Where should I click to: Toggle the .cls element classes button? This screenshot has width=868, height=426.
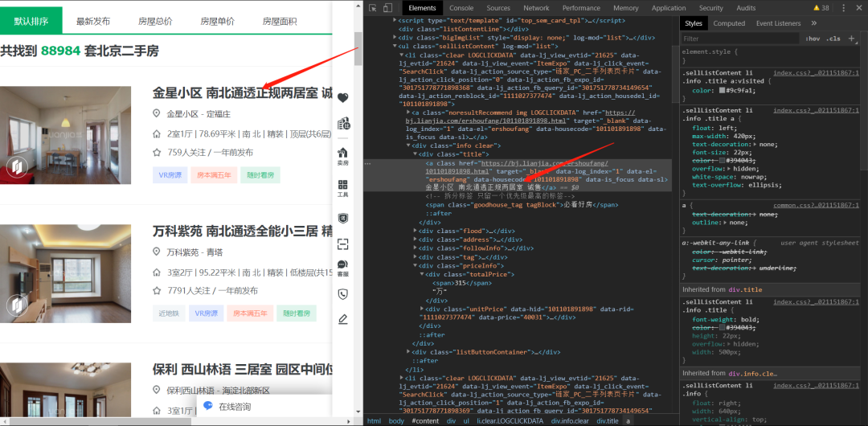[833, 39]
